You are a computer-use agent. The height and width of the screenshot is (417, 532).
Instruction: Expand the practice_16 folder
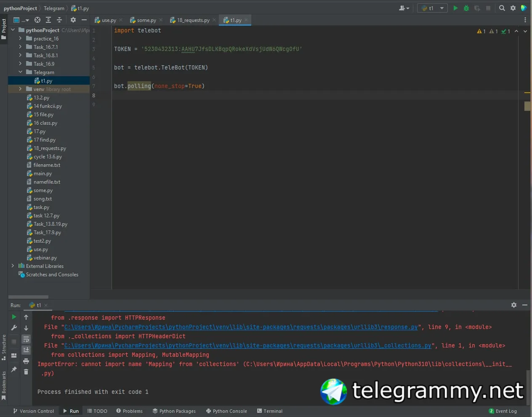[20, 38]
